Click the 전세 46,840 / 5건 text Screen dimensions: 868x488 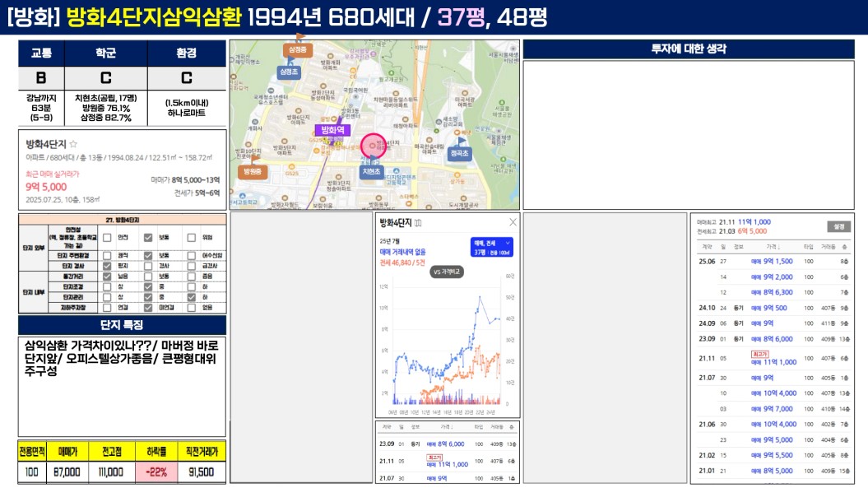point(402,263)
